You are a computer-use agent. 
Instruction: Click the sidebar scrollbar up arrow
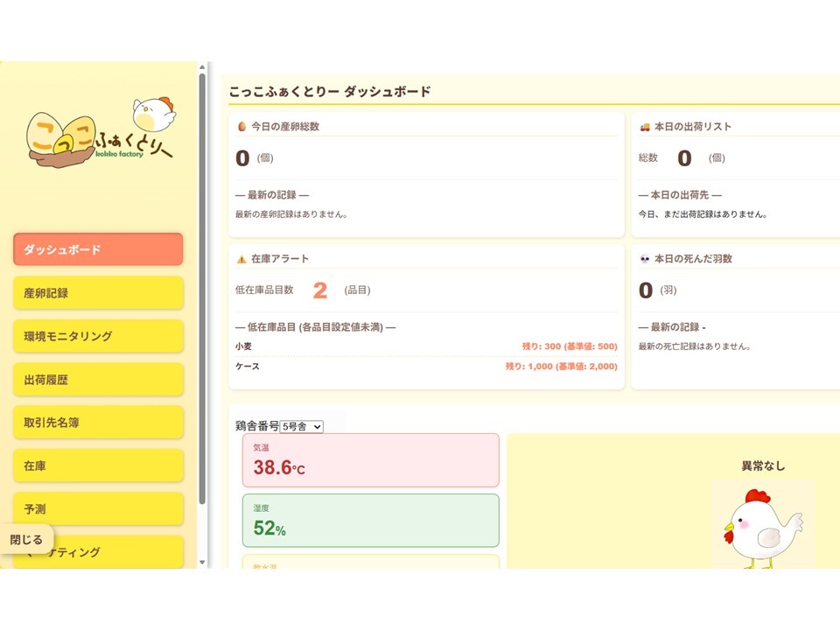(203, 67)
